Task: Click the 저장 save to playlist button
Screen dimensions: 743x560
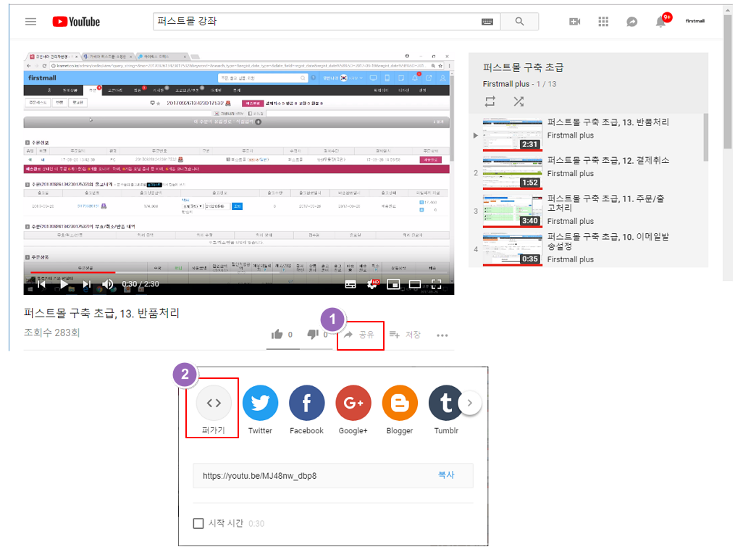Action: click(405, 335)
